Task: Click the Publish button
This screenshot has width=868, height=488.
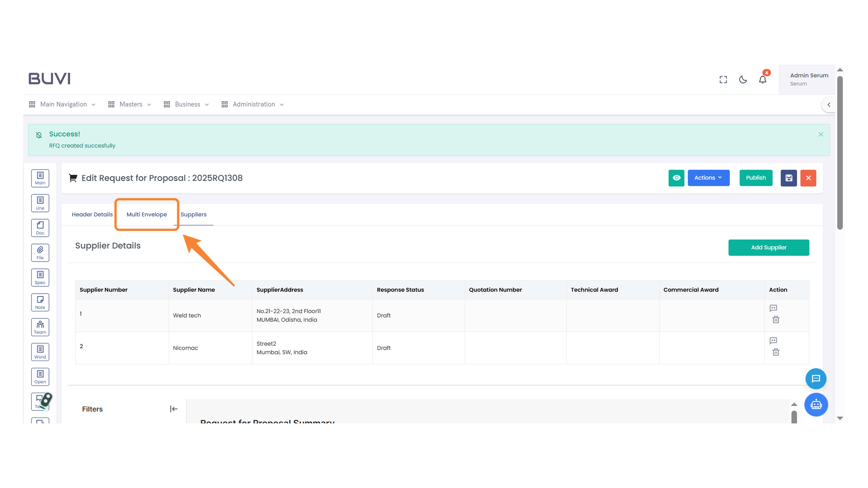Action: tap(755, 178)
